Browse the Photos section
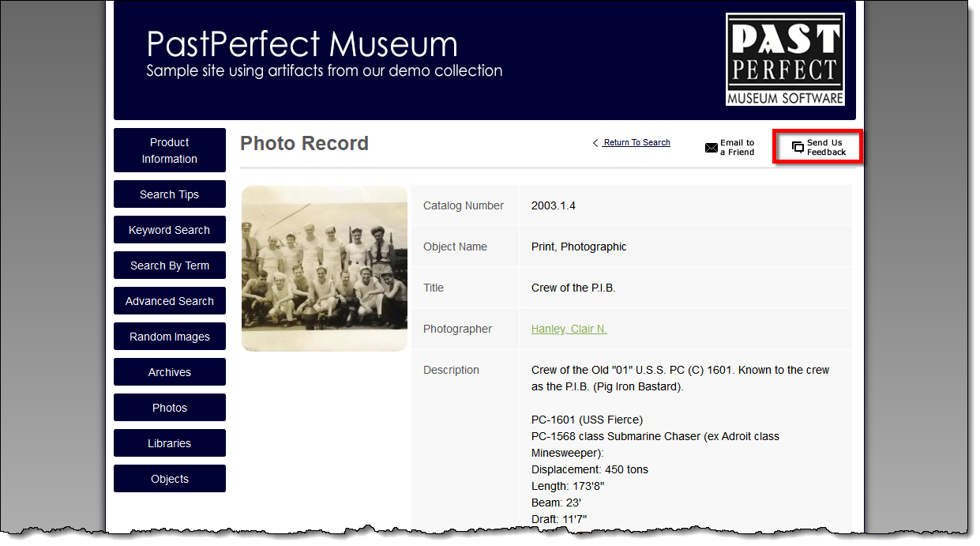The width and height of the screenshot is (980, 546). tap(170, 408)
